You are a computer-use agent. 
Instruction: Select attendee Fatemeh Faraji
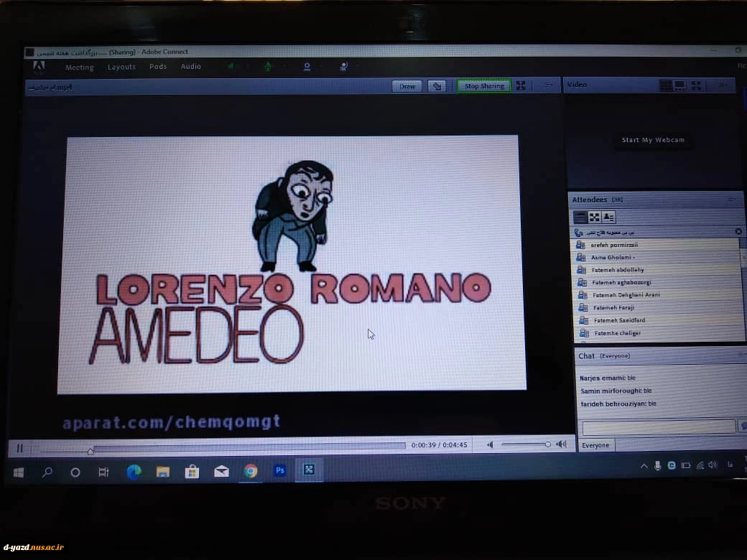pos(658,307)
